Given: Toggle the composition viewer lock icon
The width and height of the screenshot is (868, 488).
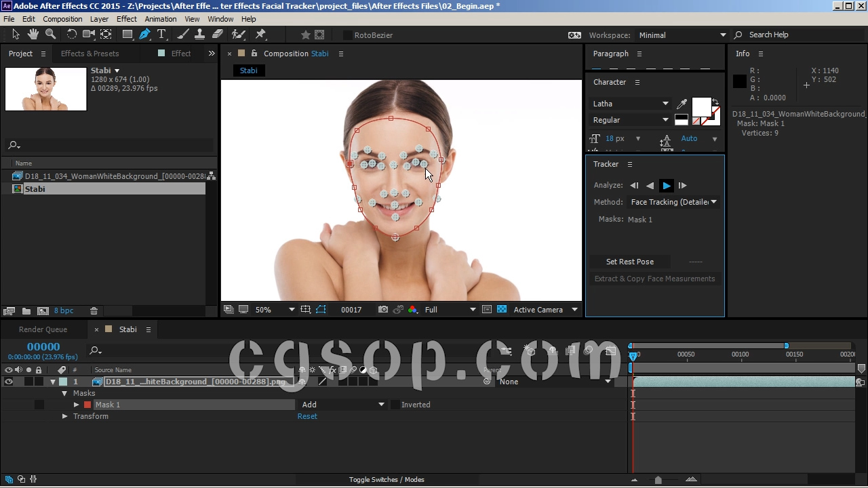Looking at the screenshot, I should tap(254, 54).
